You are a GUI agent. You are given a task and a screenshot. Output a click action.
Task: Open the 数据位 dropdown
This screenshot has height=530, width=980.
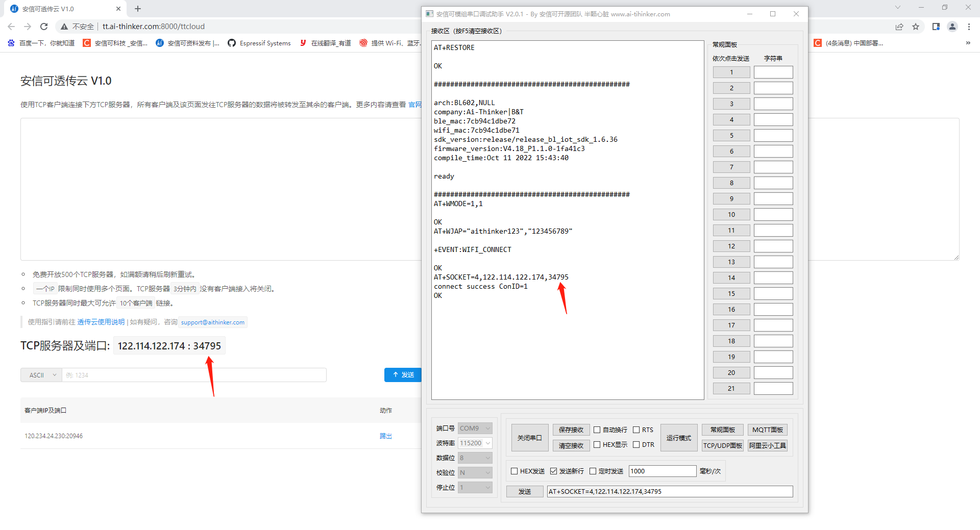(475, 458)
